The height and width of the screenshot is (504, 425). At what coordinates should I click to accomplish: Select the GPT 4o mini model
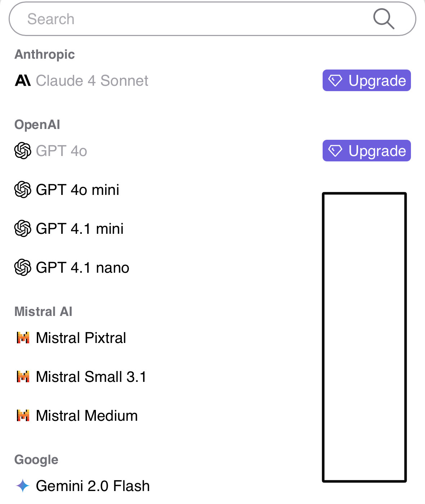[x=78, y=190]
